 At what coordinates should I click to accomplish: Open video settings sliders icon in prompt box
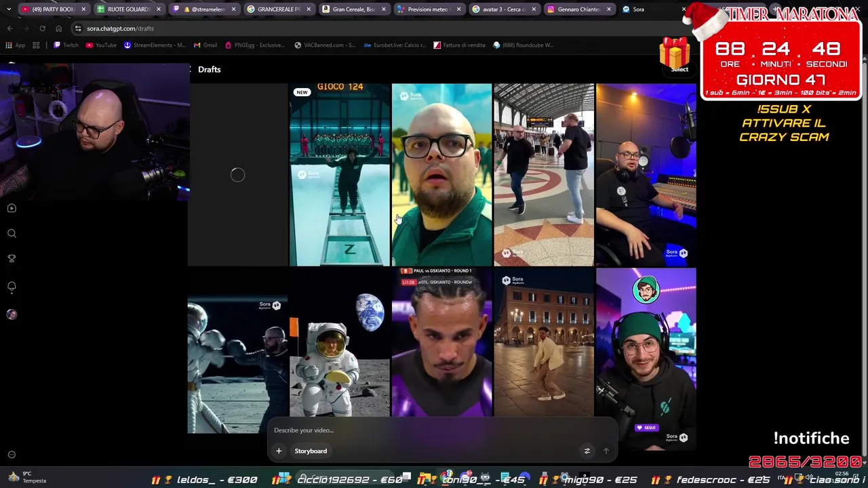[x=587, y=451]
